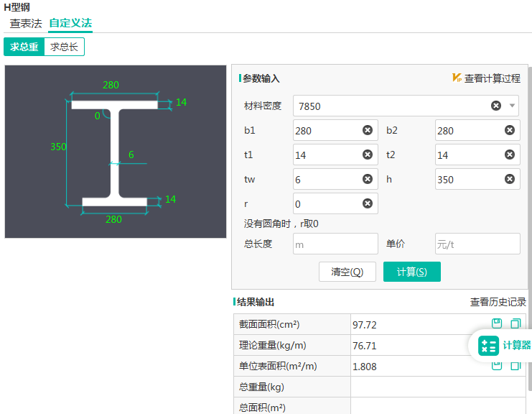The height and width of the screenshot is (414, 532).
Task: Click the 总面积(m²) result label
Action: coord(262,408)
